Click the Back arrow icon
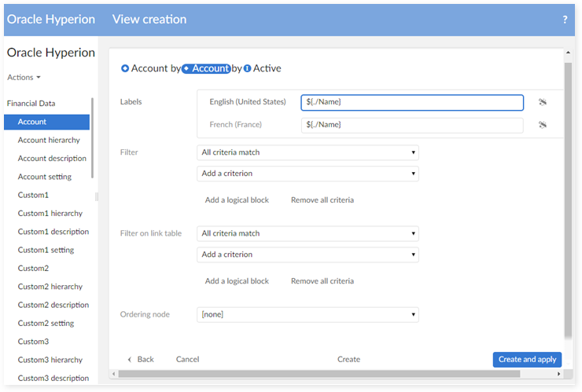The height and width of the screenshot is (392, 582). point(130,360)
